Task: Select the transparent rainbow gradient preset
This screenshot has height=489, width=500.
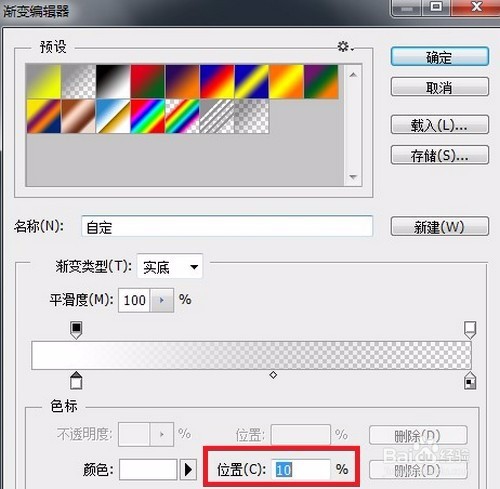Action: (x=182, y=116)
